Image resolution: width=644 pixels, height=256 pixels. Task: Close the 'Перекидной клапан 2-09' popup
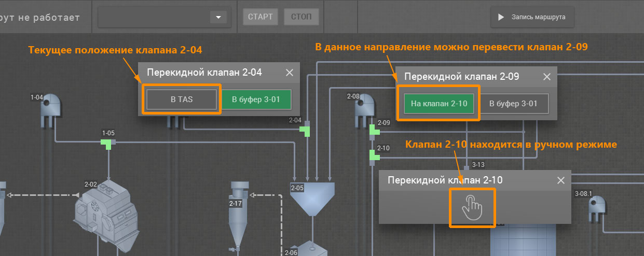tap(546, 77)
